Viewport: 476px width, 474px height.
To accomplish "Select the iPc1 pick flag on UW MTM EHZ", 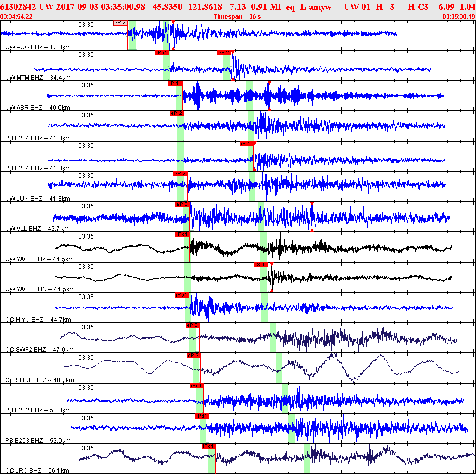I will tap(162, 53).
